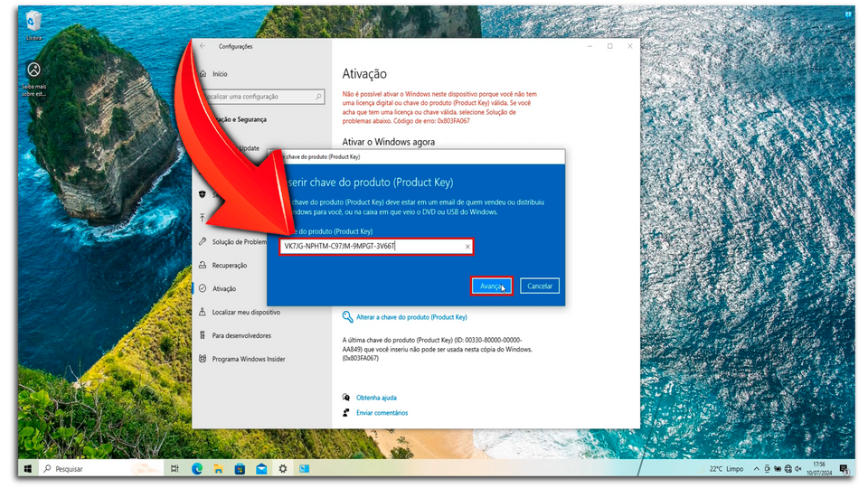Open the 22°C Limpo weather widget
This screenshot has height=488, width=868.
point(726,469)
